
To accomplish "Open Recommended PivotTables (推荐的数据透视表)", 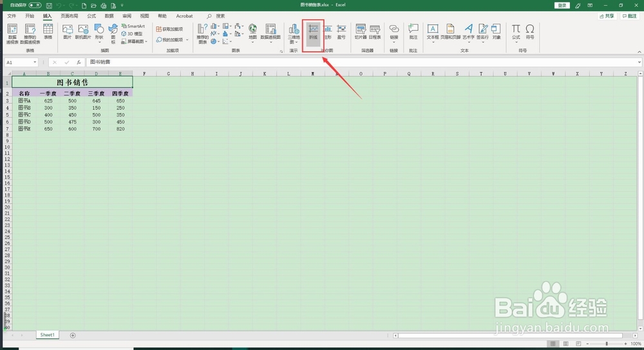I will pos(30,34).
